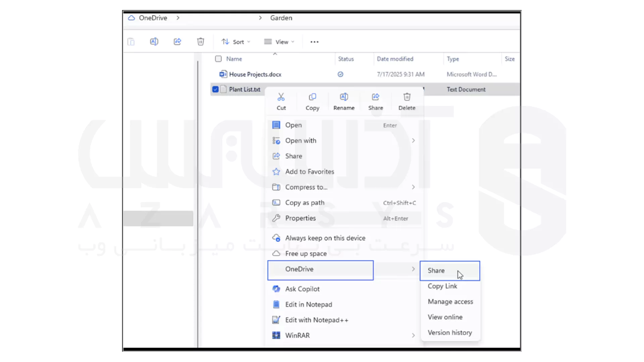Cut the Plant List.txt file
Image resolution: width=644 pixels, height=362 pixels.
click(x=281, y=101)
